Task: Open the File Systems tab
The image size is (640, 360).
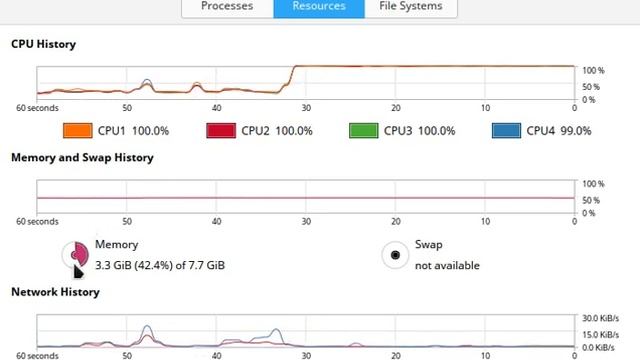Action: [x=411, y=8]
